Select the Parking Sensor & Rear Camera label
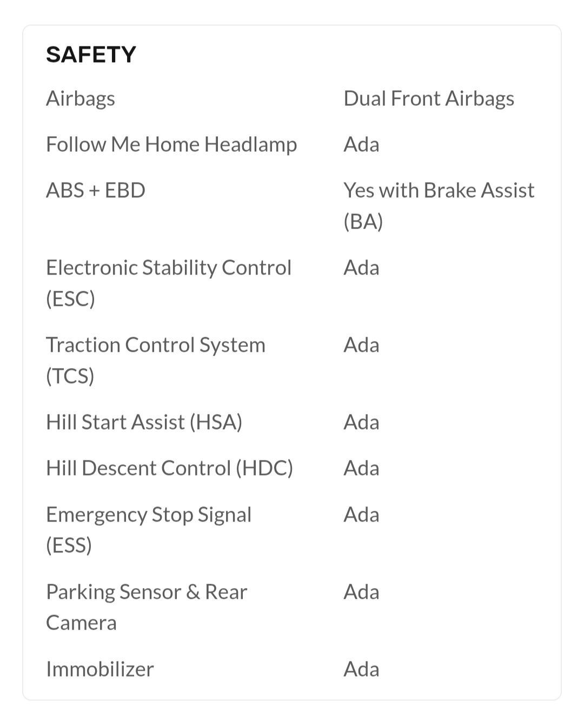 tap(147, 607)
